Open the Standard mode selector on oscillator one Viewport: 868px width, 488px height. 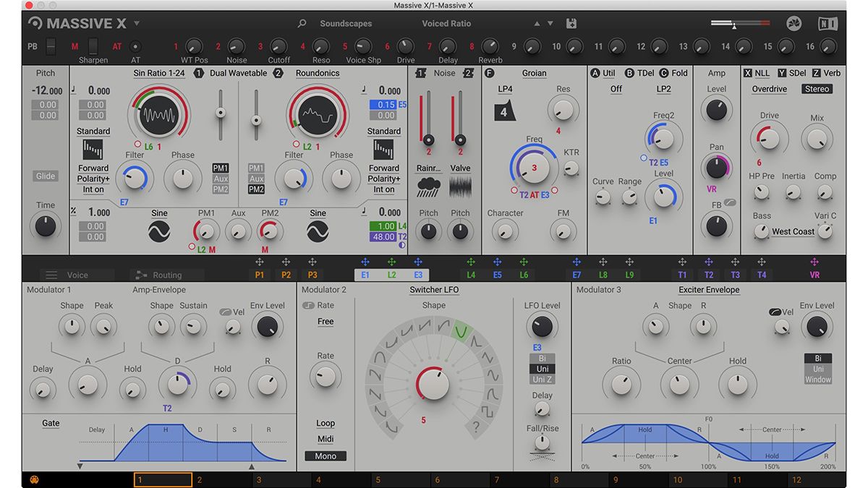[93, 131]
